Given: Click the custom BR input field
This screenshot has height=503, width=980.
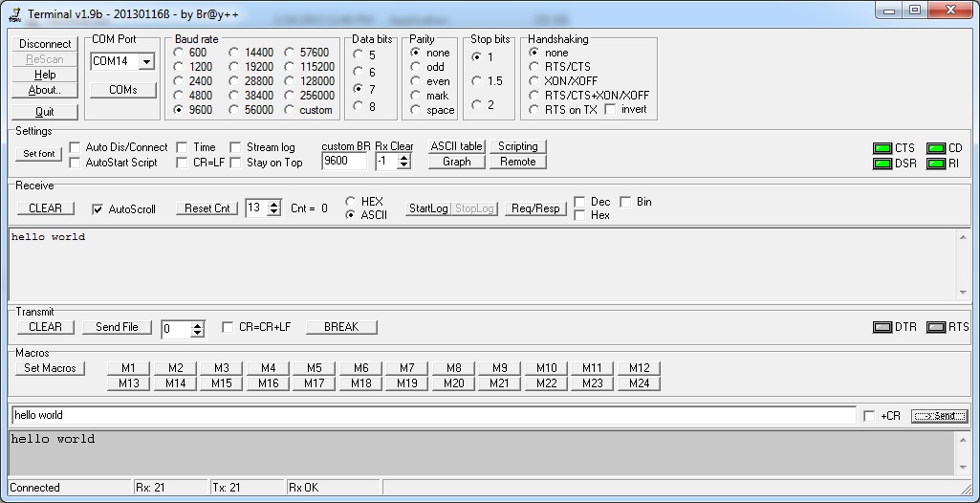Looking at the screenshot, I should (344, 161).
